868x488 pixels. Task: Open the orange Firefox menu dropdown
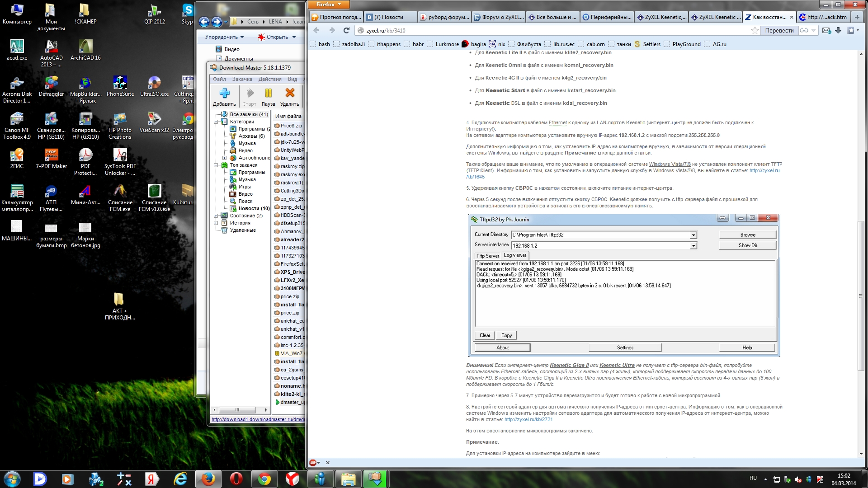tap(329, 5)
